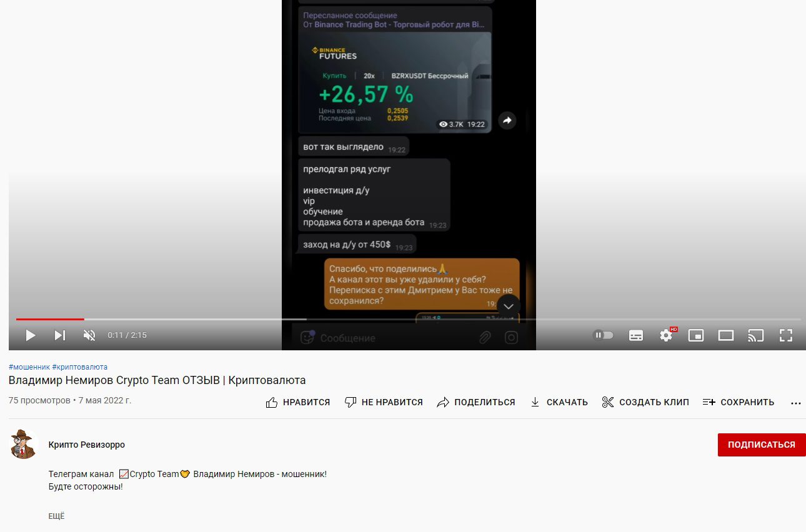
Task: Download the video with СКАЧАТЬ
Action: [x=559, y=402]
